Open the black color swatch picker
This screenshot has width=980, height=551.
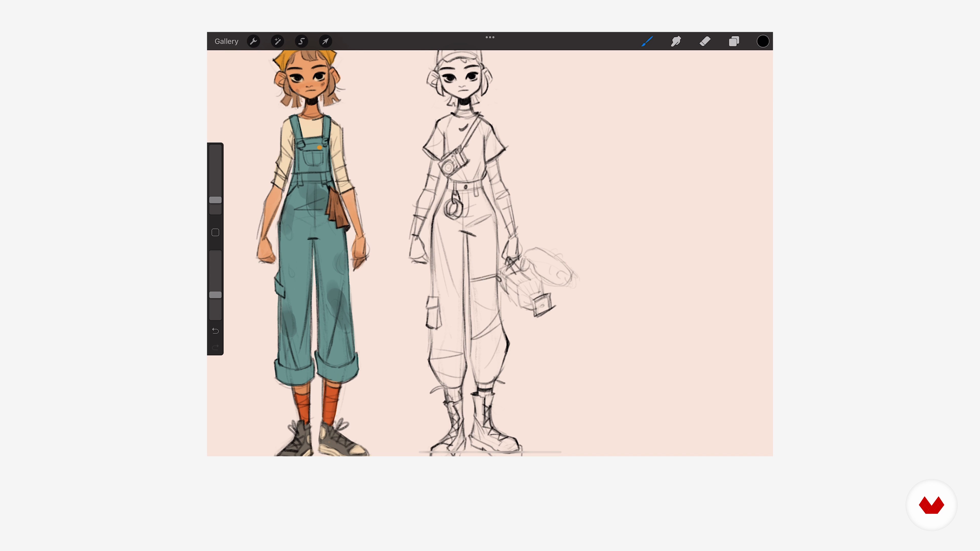(763, 41)
